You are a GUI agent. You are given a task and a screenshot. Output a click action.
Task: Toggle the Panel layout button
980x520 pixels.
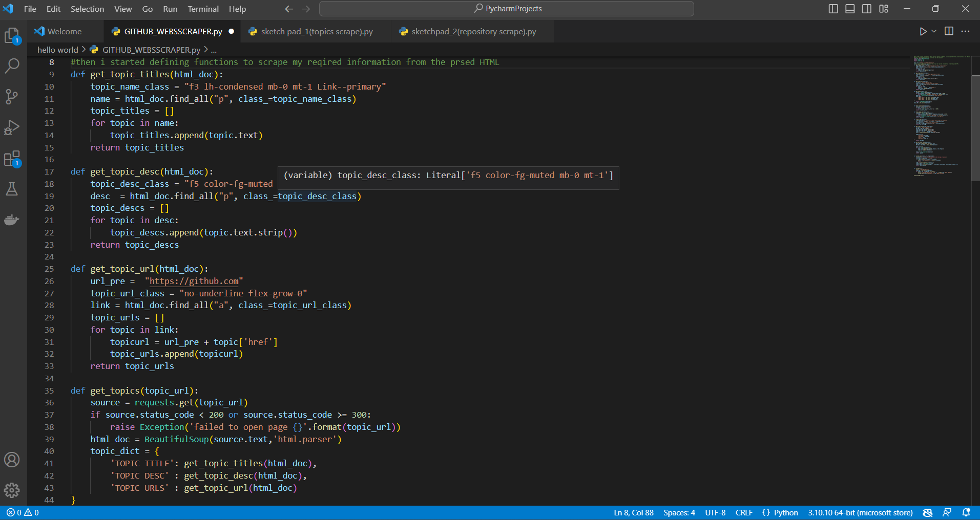tap(850, 9)
